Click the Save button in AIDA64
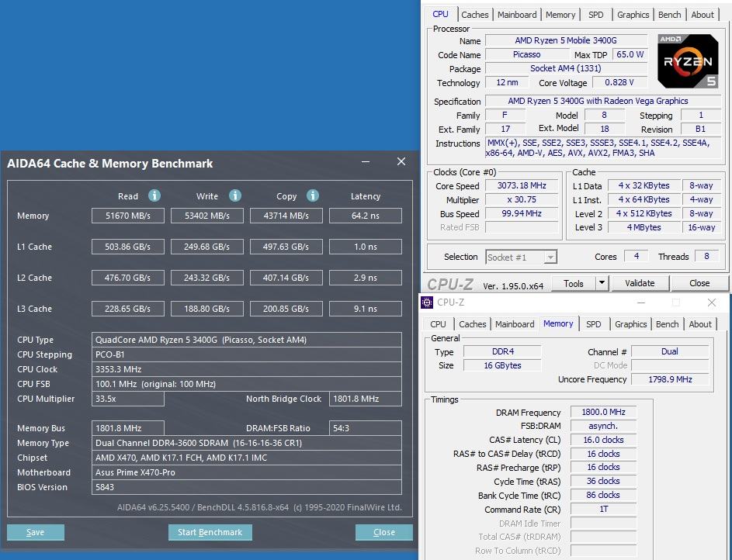Image resolution: width=732 pixels, height=560 pixels. point(36,532)
